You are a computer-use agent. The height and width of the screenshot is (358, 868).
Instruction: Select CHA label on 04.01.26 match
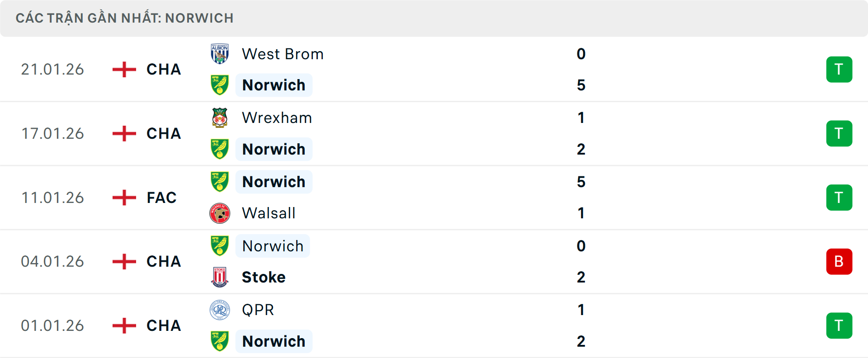coord(164,262)
